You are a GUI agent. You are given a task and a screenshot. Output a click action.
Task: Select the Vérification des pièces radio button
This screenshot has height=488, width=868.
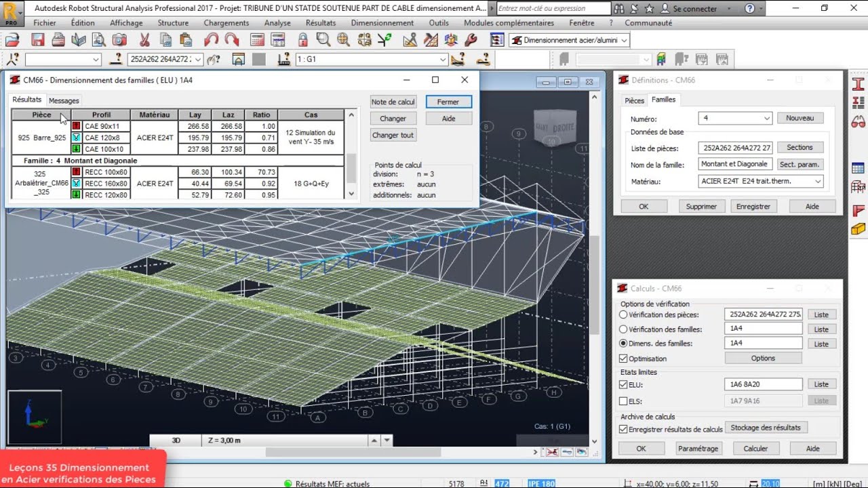tap(624, 314)
